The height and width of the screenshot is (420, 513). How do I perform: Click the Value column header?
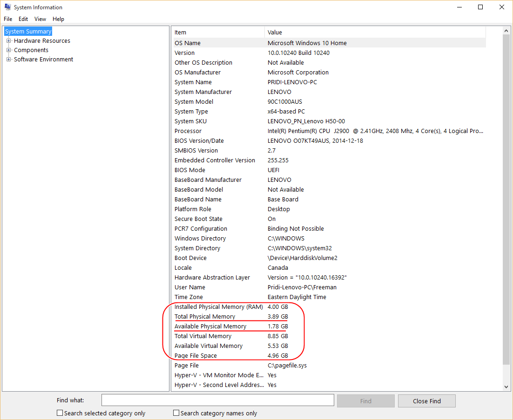point(375,33)
